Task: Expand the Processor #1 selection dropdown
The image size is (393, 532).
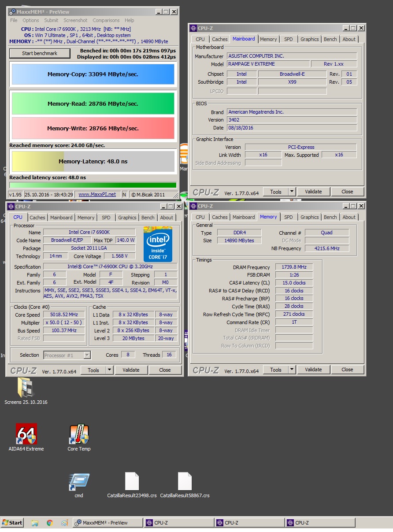Action: click(87, 355)
